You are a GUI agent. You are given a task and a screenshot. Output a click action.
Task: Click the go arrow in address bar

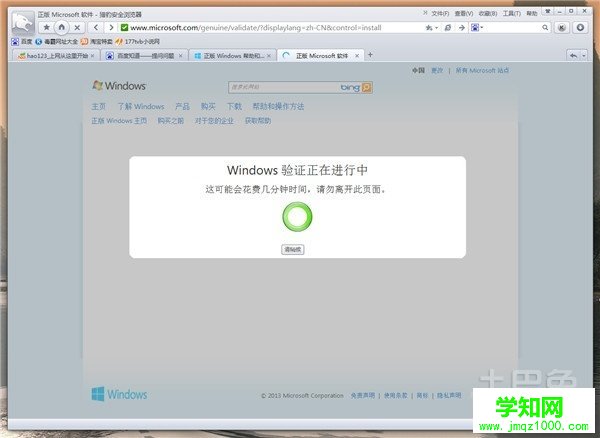462,28
